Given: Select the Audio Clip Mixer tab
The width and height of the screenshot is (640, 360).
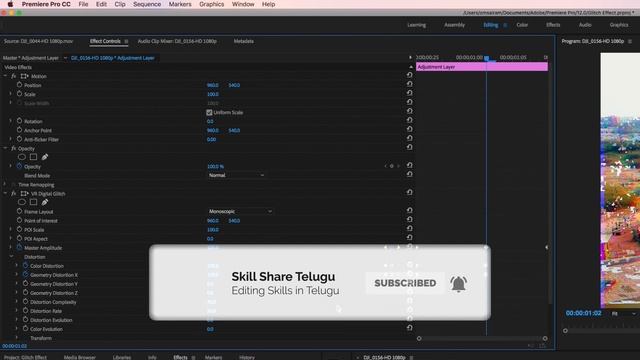Looking at the screenshot, I should point(177,41).
